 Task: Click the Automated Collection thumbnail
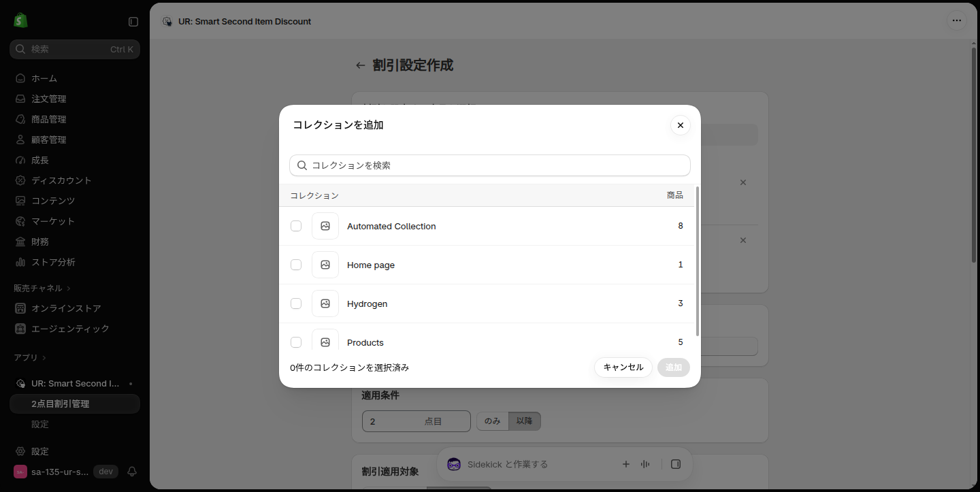tap(325, 226)
